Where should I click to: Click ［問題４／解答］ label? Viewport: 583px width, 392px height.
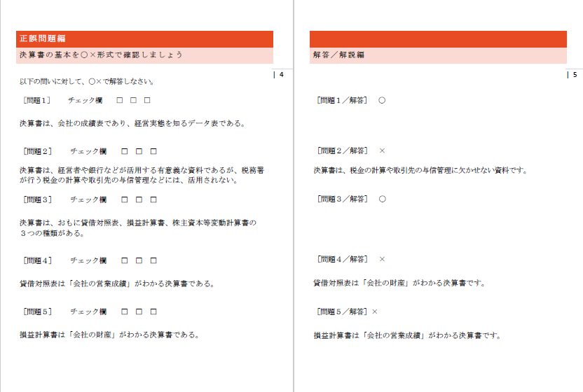[343, 259]
